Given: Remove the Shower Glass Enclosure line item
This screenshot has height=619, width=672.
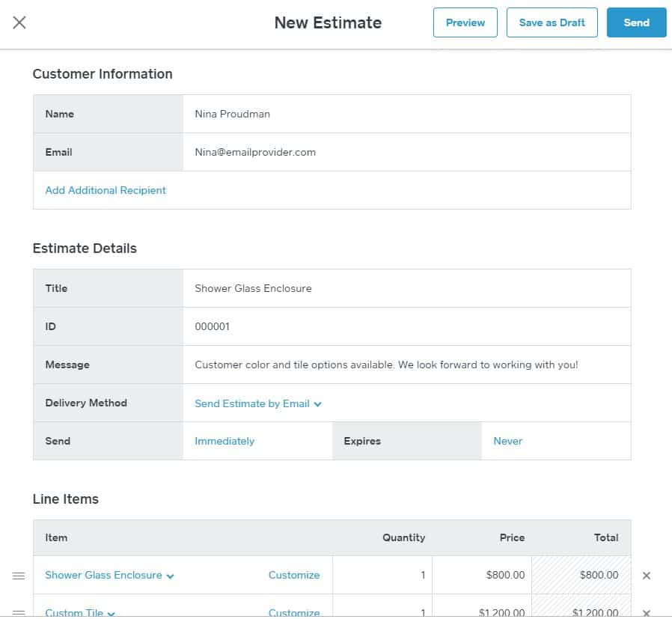Looking at the screenshot, I should [x=647, y=576].
